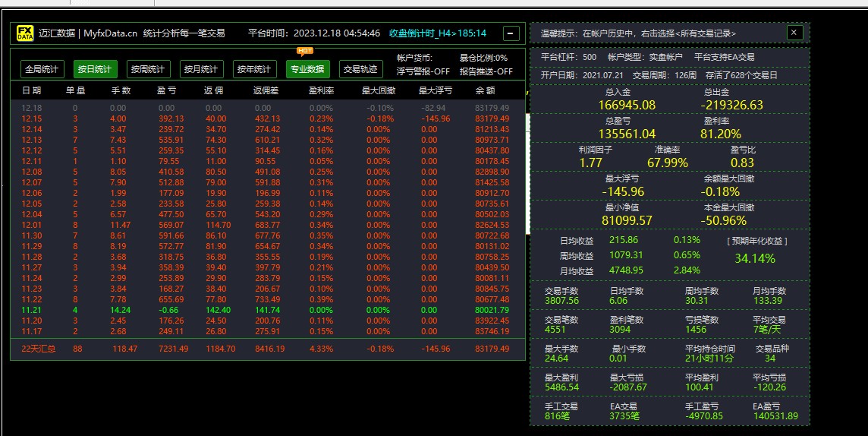Click the 单量 column header
This screenshot has height=436, width=868.
point(76,90)
